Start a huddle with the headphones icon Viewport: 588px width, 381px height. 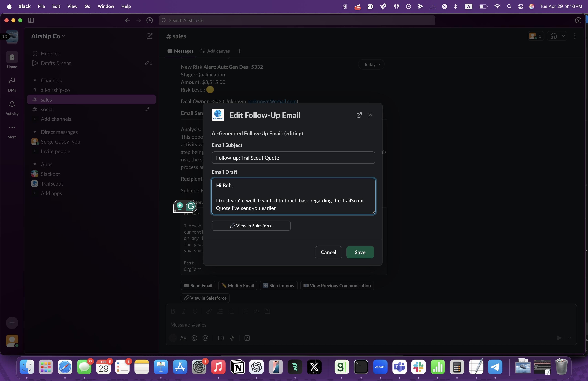553,36
